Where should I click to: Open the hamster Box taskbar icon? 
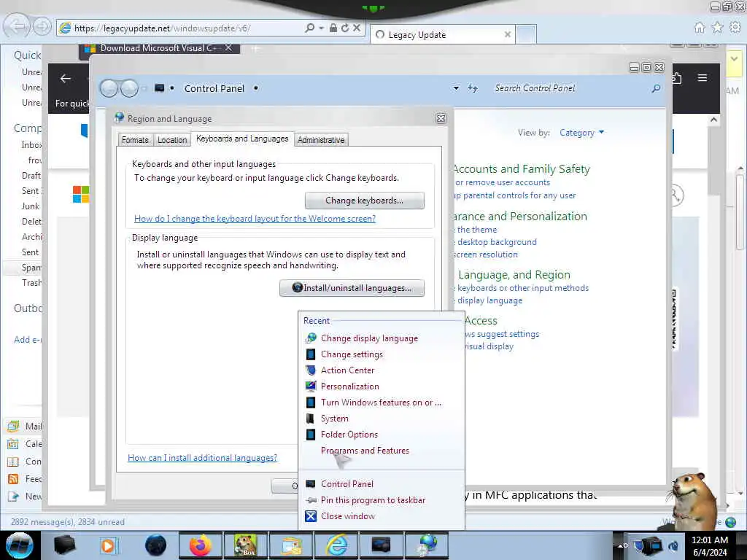245,545
